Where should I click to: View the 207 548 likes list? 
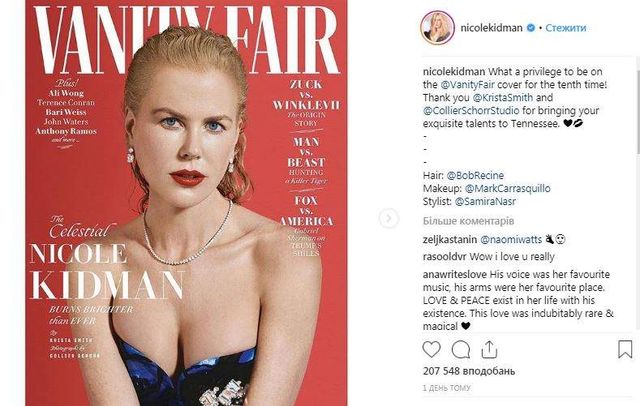click(x=469, y=371)
